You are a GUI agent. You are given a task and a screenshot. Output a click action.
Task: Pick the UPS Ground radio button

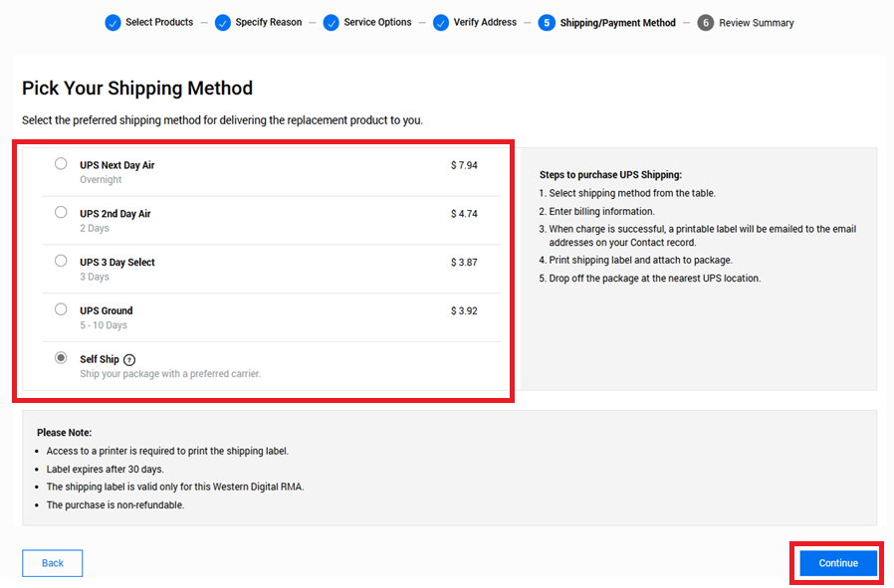(x=61, y=309)
